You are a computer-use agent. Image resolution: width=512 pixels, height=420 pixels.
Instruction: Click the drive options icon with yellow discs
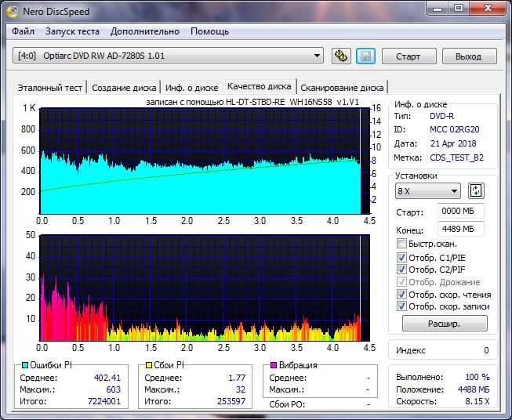point(340,56)
